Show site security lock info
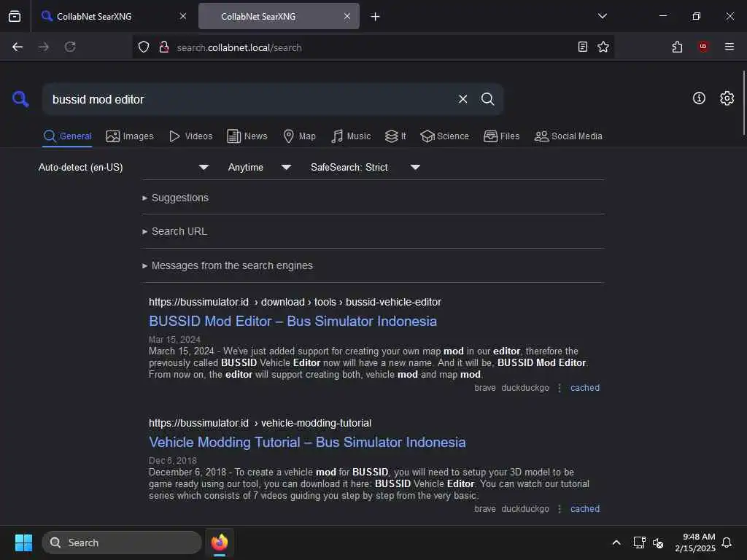 164,47
